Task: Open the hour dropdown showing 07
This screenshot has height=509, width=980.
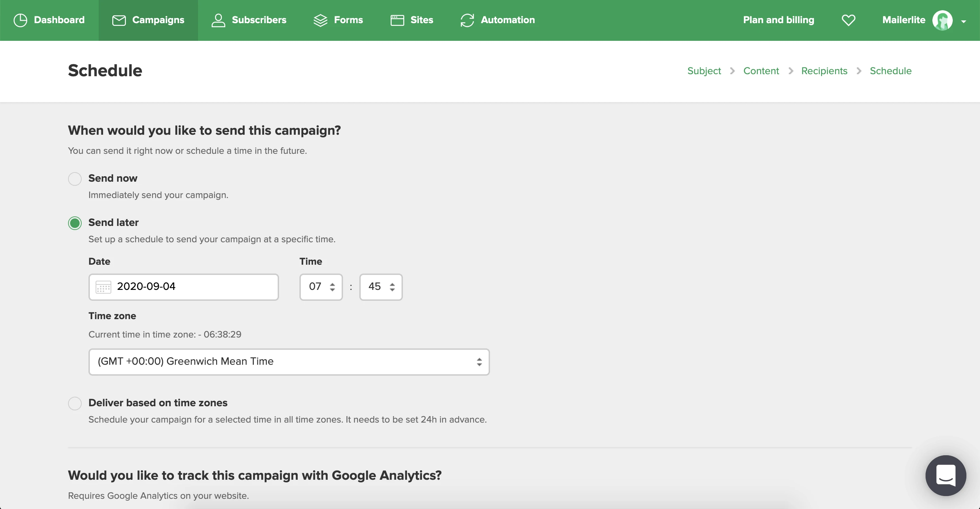Action: pos(321,287)
